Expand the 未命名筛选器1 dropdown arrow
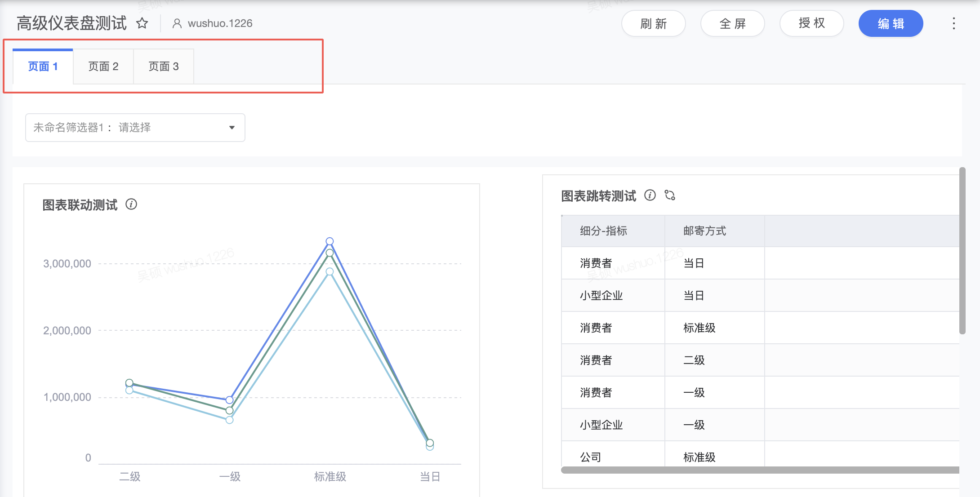980x497 pixels. (232, 128)
